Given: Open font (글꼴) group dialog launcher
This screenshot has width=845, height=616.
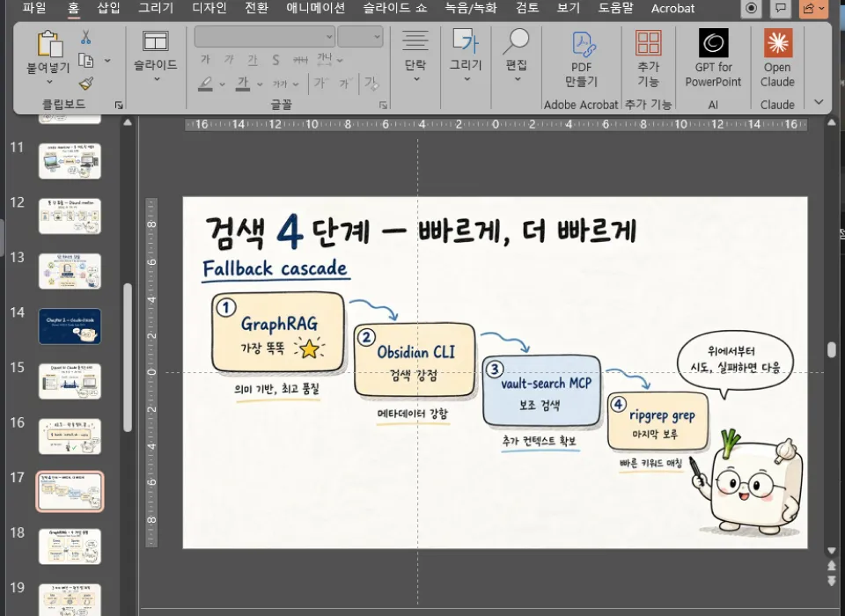Looking at the screenshot, I should (383, 105).
